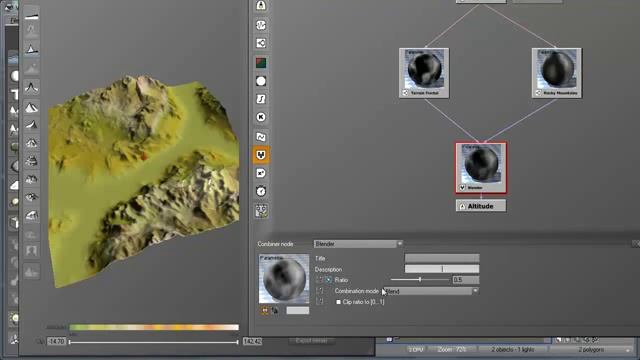Select the math node x-squared icon
640x360 pixels.
(x=261, y=173)
